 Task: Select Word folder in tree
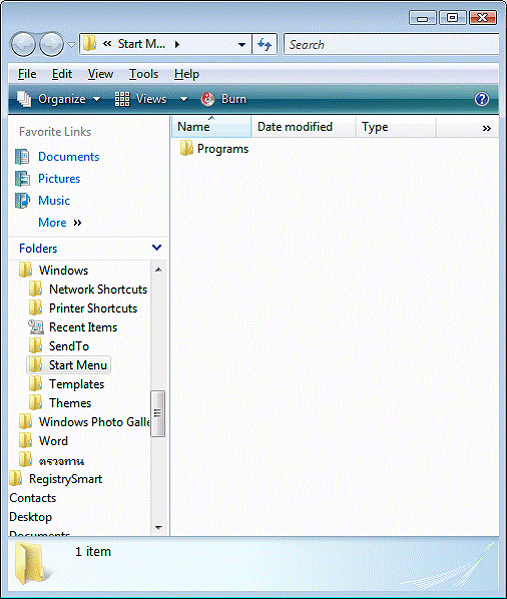click(53, 441)
